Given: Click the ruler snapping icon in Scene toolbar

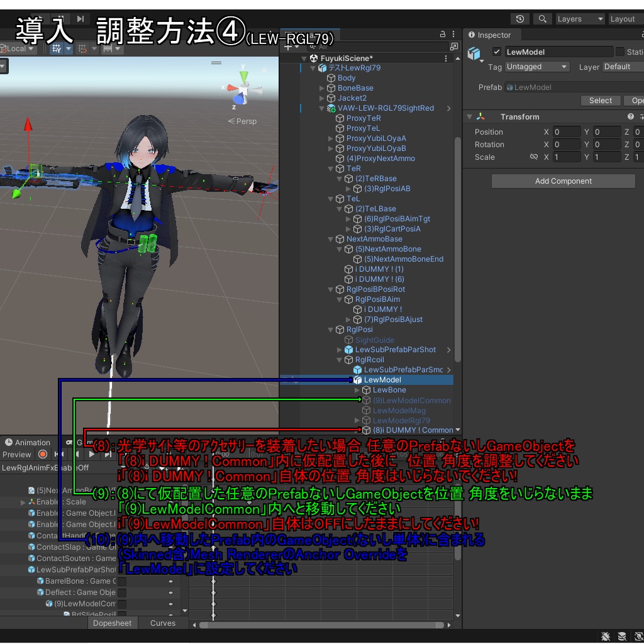Looking at the screenshot, I should pos(108,48).
